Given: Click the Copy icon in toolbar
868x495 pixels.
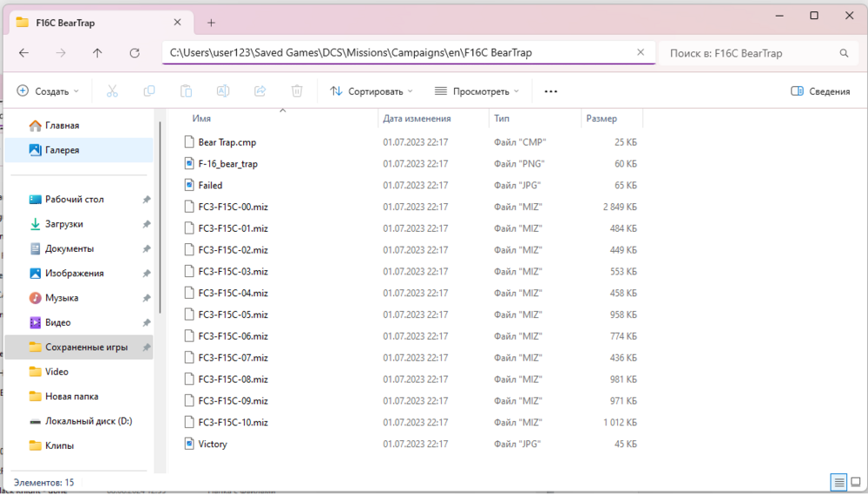Looking at the screenshot, I should 149,91.
